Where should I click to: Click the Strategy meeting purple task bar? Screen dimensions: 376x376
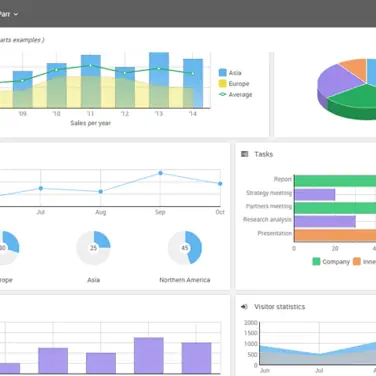(315, 194)
